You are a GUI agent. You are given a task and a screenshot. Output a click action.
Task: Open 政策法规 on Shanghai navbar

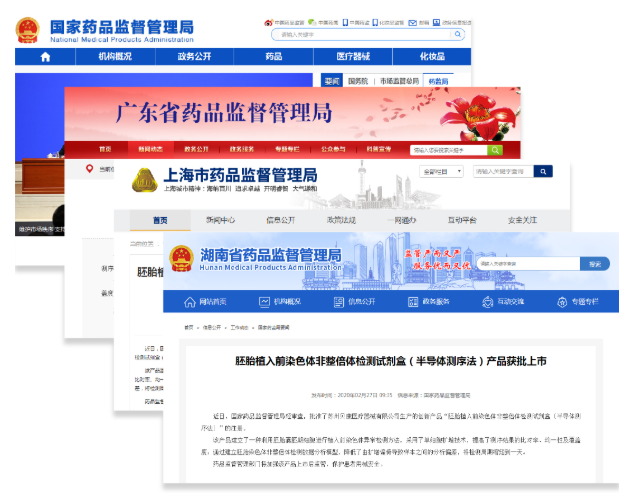tap(341, 220)
